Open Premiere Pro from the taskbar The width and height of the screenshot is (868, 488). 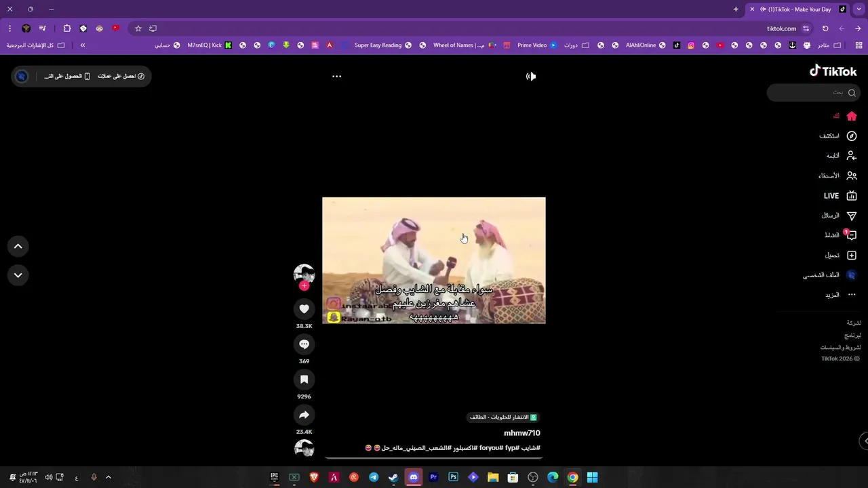[x=433, y=477]
